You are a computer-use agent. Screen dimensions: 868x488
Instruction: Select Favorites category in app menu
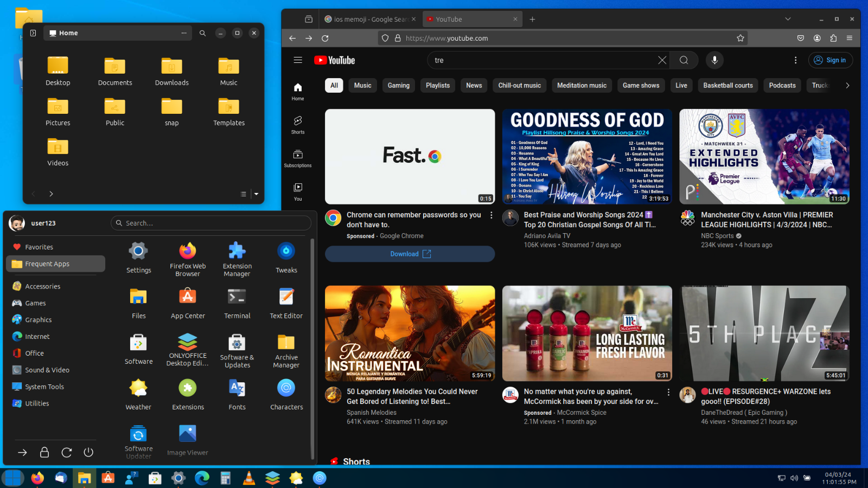[x=55, y=247]
